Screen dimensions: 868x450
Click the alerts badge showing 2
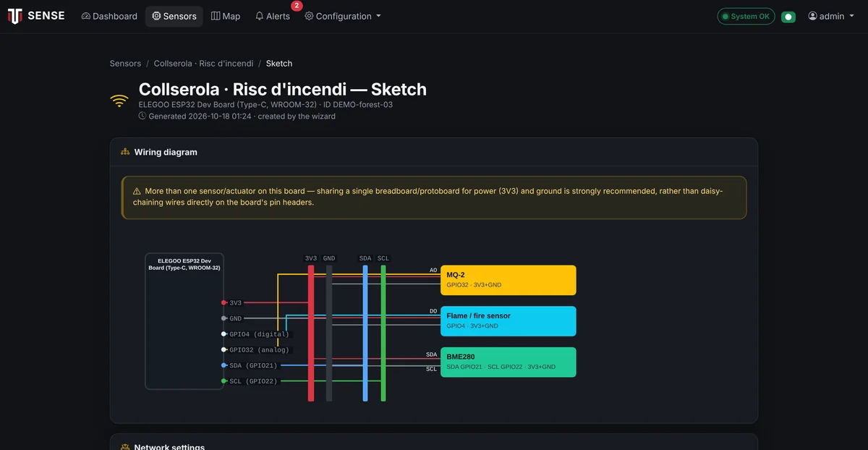point(297,6)
